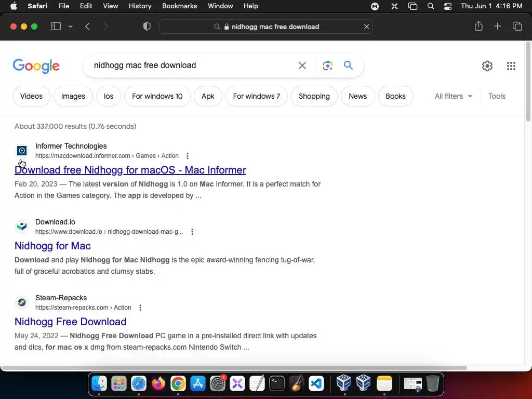
Task: Run search with blue magnifier icon
Action: point(348,65)
